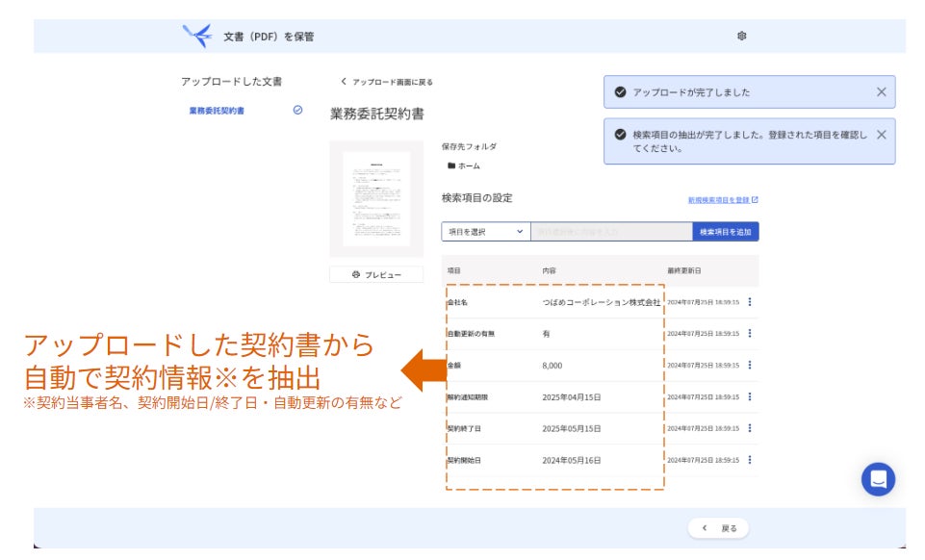The image size is (925, 560).
Task: Dismiss the アップロードが完了しました notification
Action: pyautogui.click(x=881, y=92)
